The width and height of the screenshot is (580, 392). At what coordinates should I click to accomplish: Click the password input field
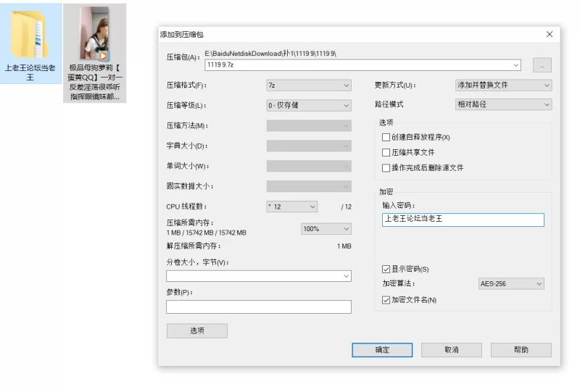[x=463, y=220]
